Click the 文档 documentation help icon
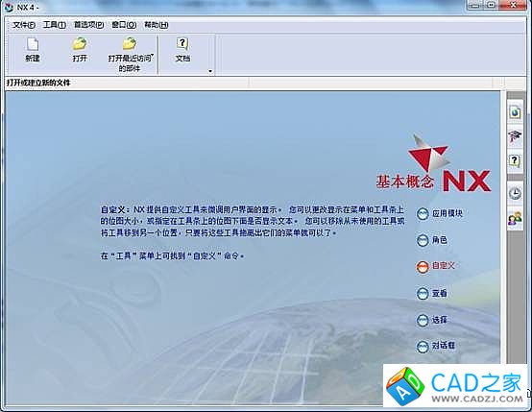Screen dimensions: 532x412 coord(182,44)
